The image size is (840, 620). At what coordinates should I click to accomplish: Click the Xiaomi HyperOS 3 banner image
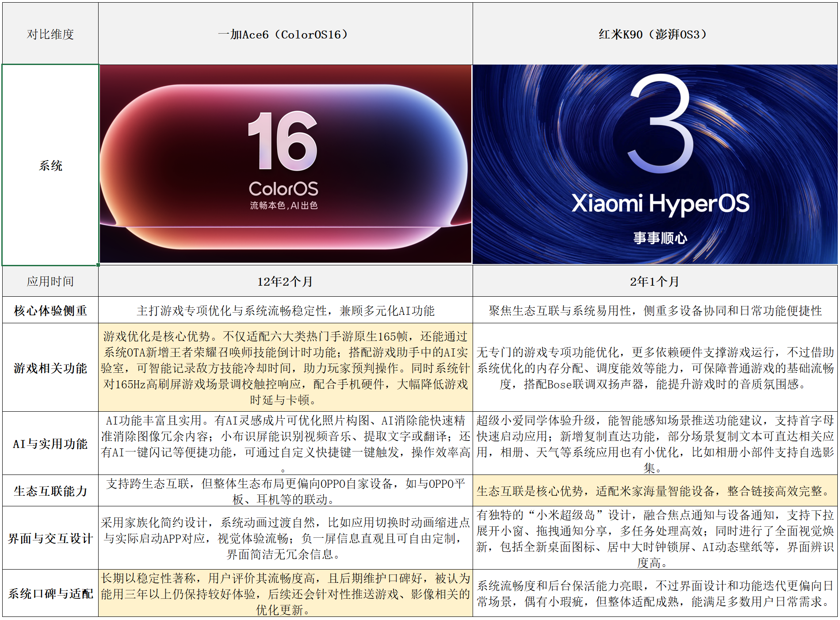pyautogui.click(x=655, y=165)
